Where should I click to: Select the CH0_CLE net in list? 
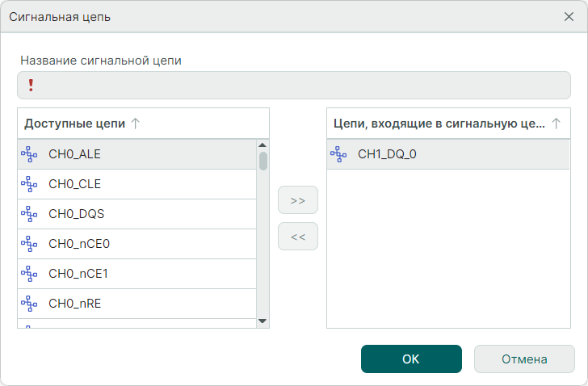(74, 183)
